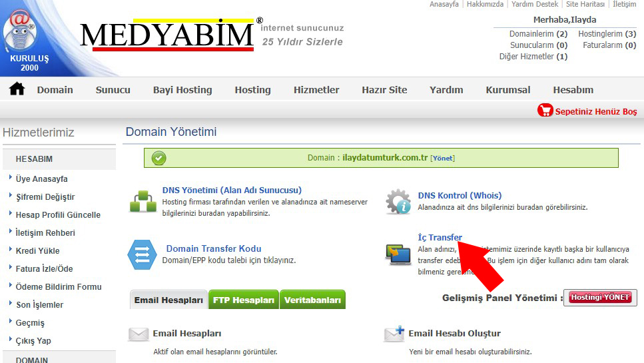
Task: Open Hostinglerim (3) account link
Action: (607, 34)
